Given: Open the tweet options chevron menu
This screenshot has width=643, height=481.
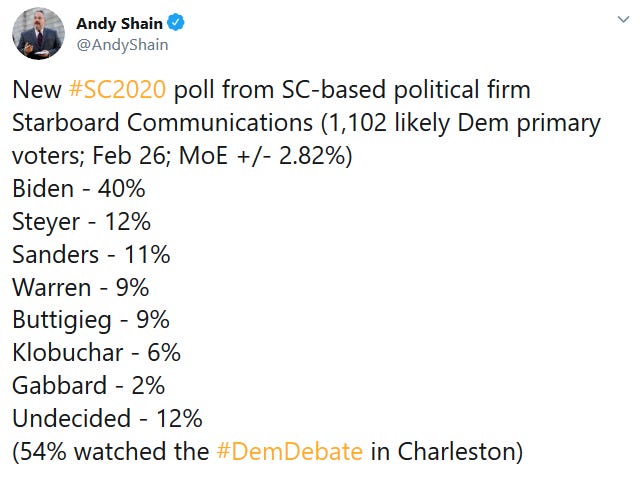Looking at the screenshot, I should pos(623,19).
